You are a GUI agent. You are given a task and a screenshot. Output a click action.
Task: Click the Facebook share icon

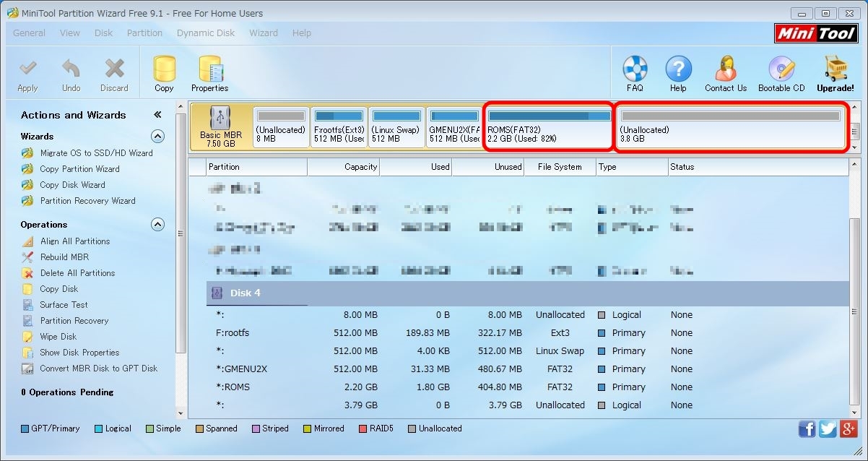tap(807, 429)
